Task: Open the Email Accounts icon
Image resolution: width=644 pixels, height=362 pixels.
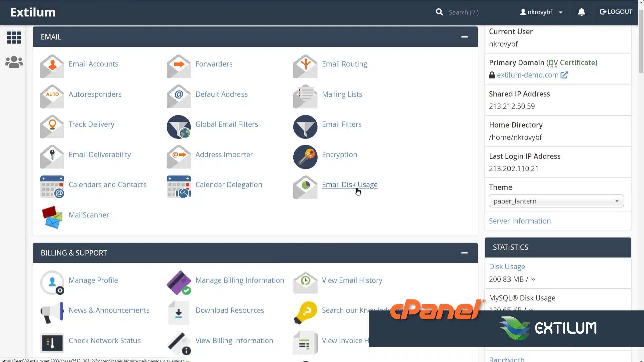Action: pos(52,66)
